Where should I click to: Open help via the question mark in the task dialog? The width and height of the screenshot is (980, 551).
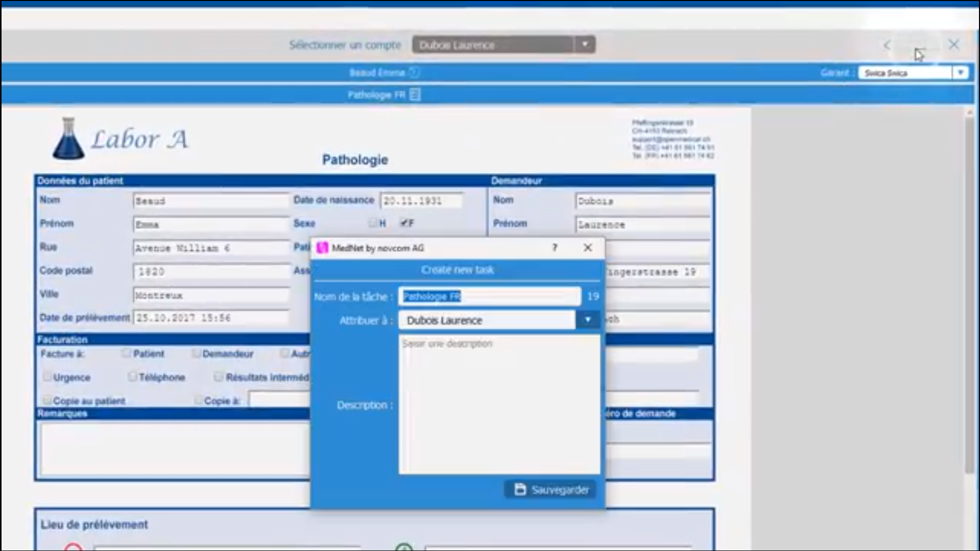click(554, 248)
